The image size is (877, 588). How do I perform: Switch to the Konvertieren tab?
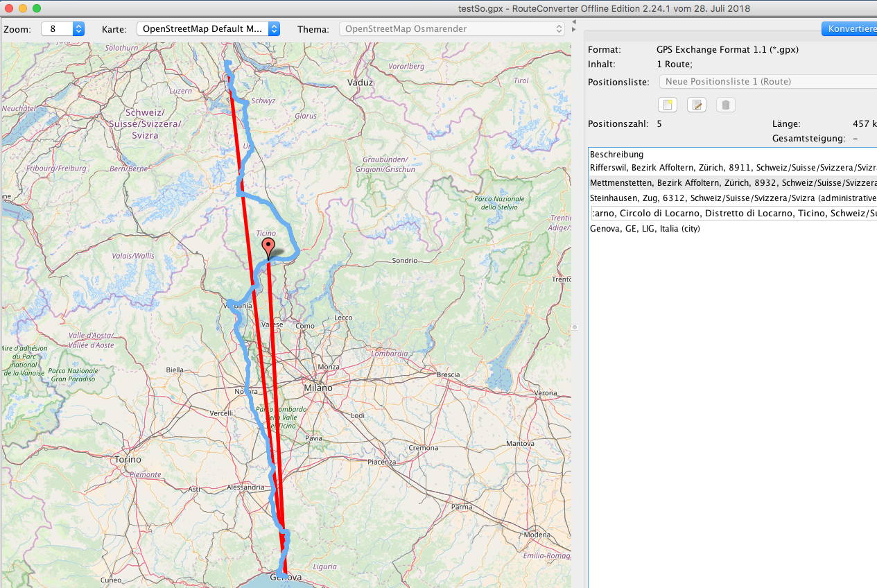(x=849, y=29)
